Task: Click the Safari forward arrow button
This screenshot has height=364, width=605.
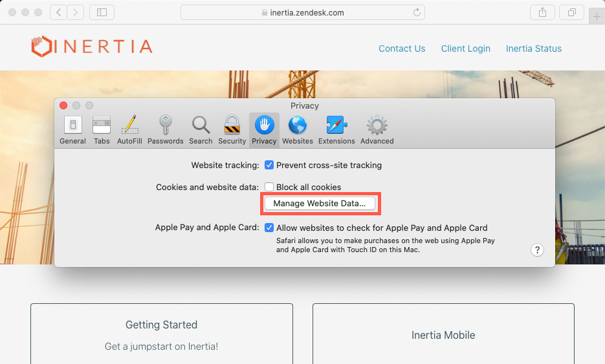Action: pyautogui.click(x=75, y=12)
